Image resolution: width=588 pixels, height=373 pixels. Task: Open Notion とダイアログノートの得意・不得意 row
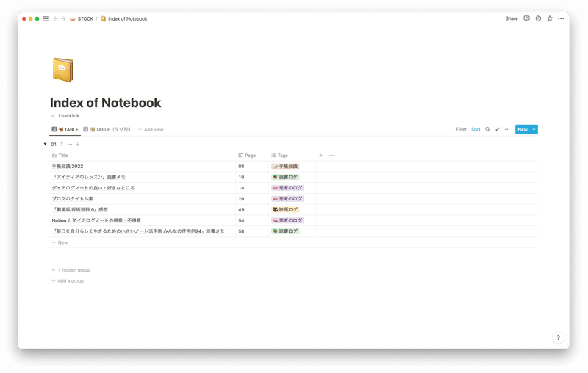tap(96, 220)
